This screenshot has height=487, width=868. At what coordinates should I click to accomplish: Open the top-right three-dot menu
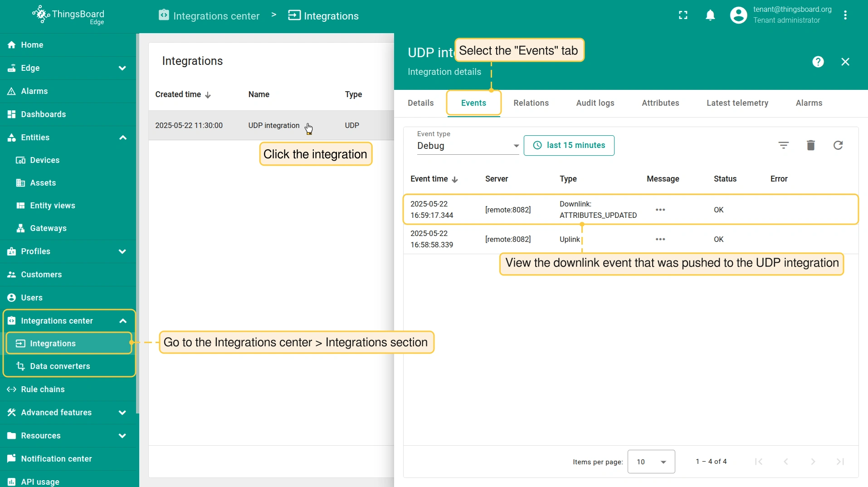pyautogui.click(x=845, y=15)
